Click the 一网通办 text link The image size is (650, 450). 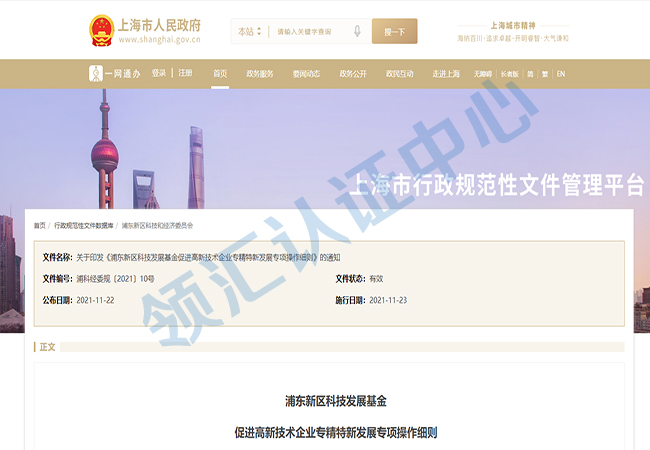(122, 74)
